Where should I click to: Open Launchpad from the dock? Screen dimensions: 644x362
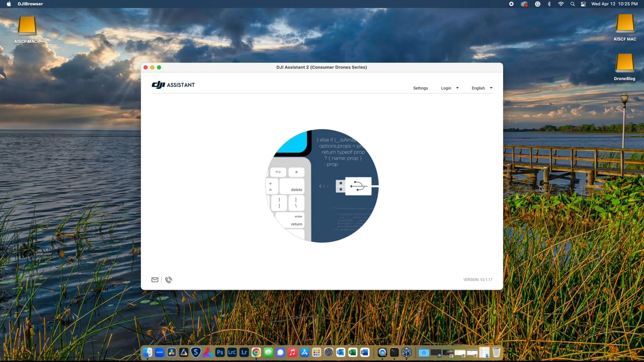click(316, 352)
